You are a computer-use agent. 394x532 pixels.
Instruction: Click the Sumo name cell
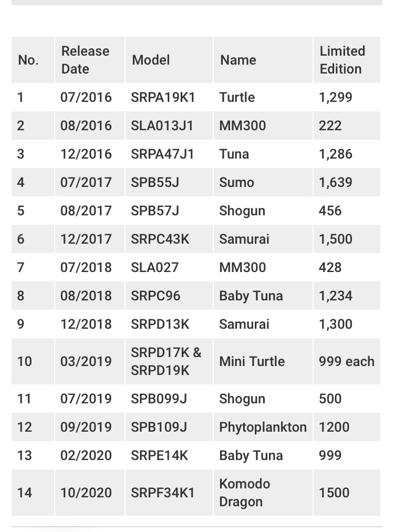point(236,182)
